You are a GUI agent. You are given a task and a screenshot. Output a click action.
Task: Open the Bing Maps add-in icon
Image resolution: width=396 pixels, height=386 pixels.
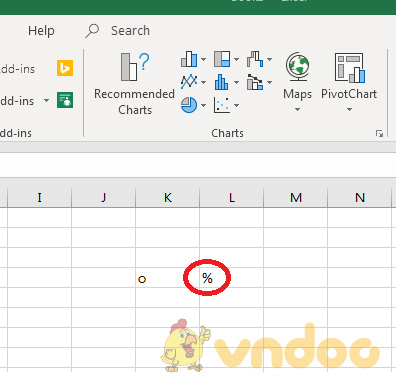[x=65, y=68]
